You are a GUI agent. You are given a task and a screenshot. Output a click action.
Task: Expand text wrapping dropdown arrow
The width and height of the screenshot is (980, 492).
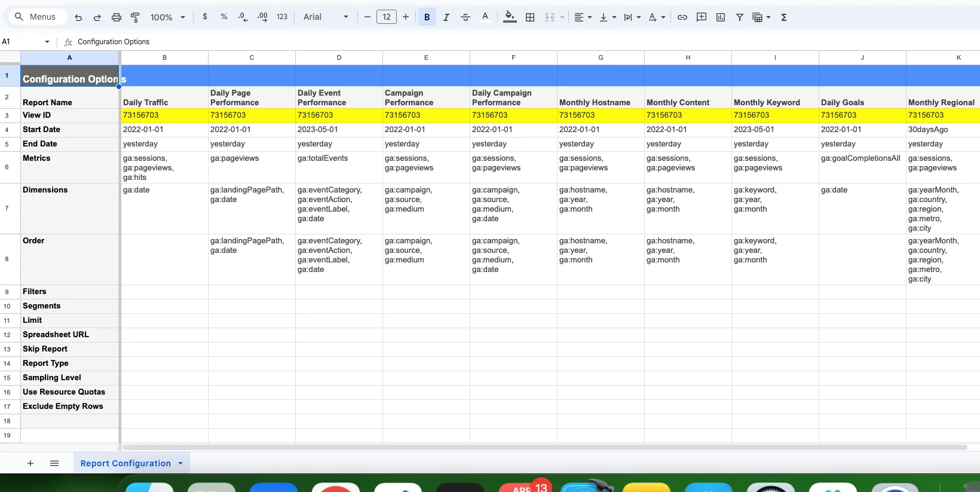click(x=639, y=17)
